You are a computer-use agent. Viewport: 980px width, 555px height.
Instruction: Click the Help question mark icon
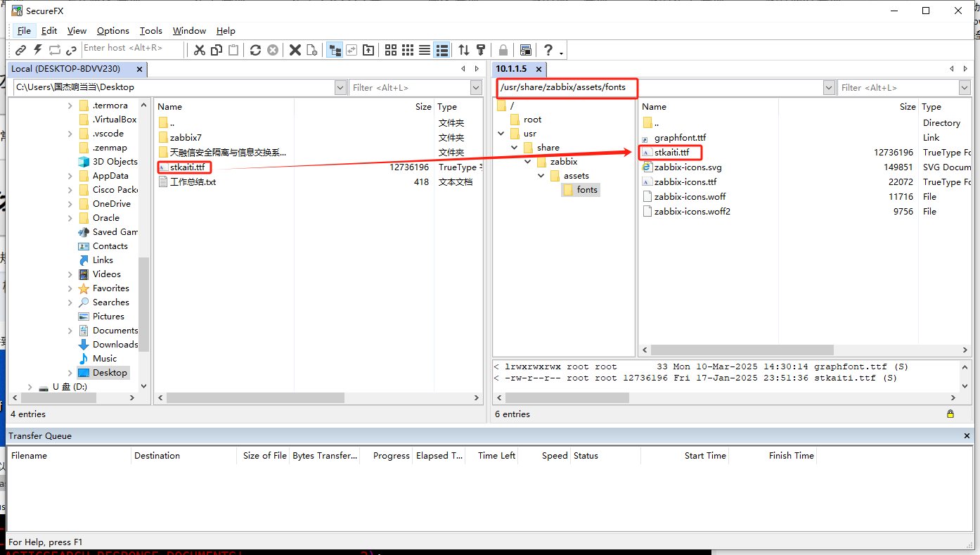[x=548, y=50]
